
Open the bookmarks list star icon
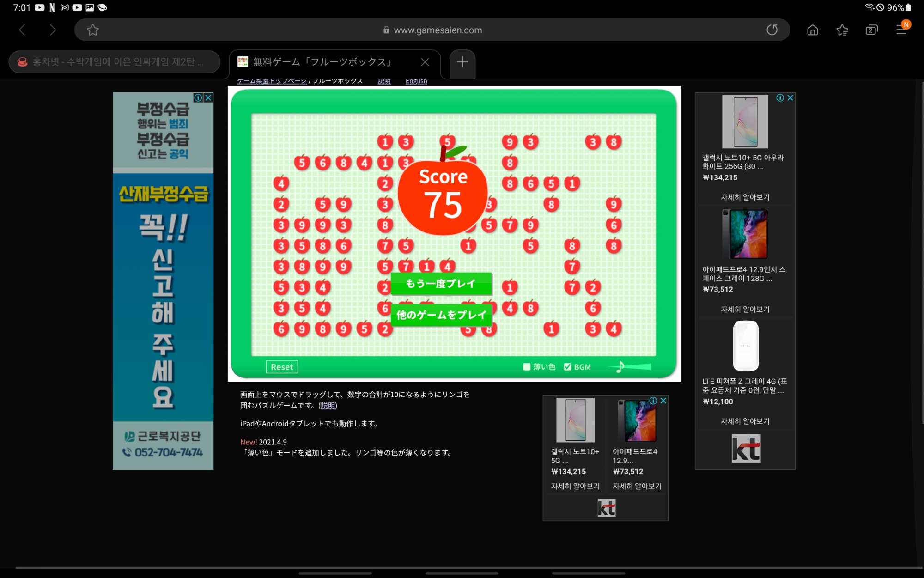(x=842, y=30)
